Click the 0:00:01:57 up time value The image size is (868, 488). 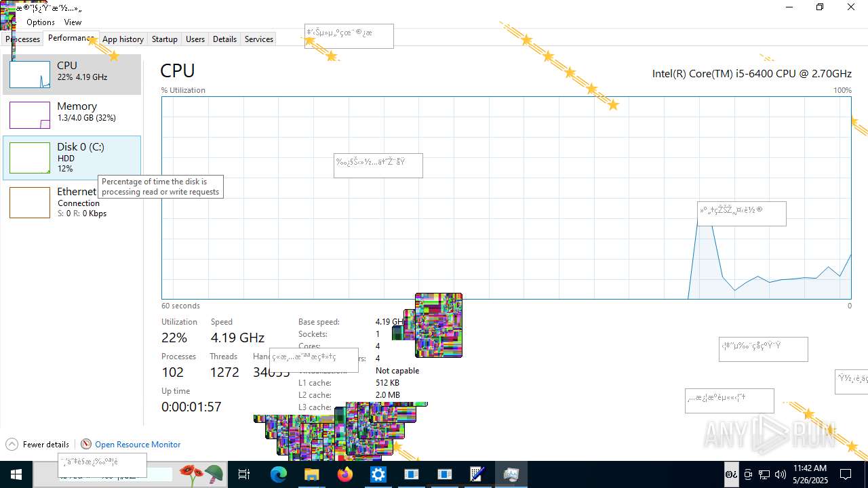pos(191,407)
